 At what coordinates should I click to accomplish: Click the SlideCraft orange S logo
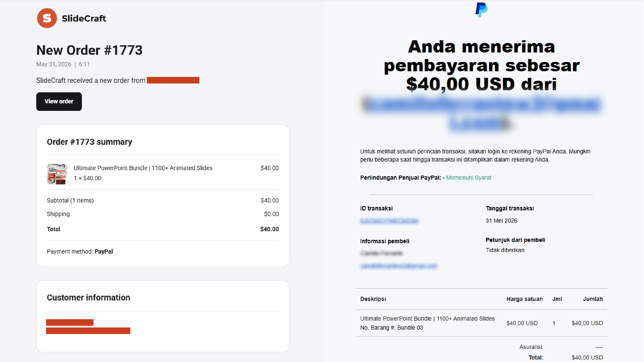pos(47,18)
